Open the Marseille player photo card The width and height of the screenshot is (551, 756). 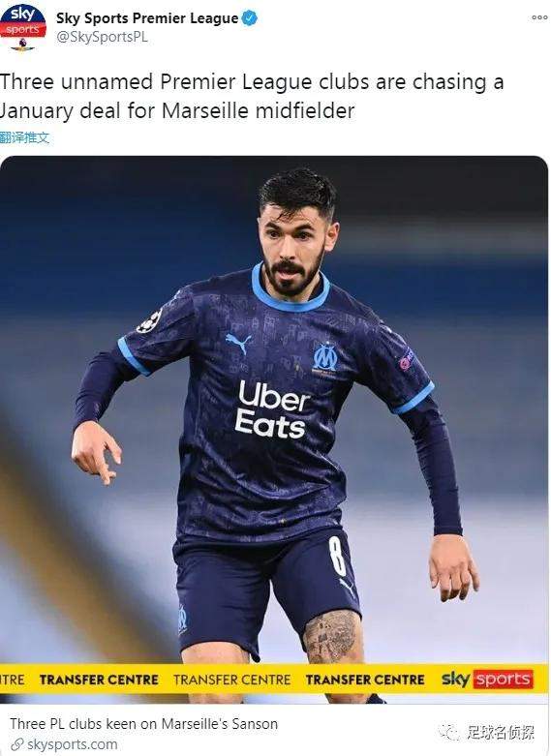[x=274, y=429]
